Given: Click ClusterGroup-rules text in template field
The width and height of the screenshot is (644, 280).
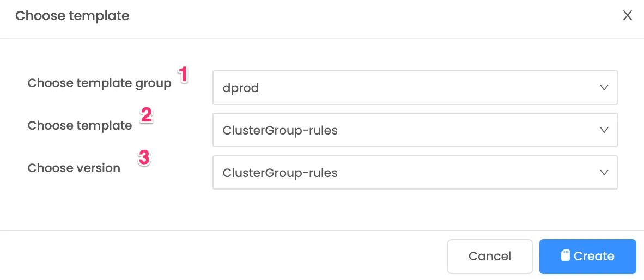Looking at the screenshot, I should tap(280, 131).
